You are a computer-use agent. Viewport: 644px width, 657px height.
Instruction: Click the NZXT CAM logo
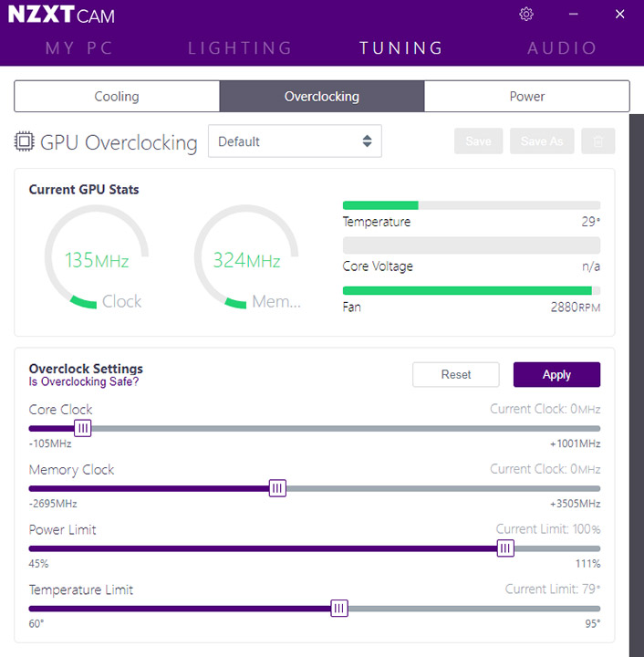[x=61, y=15]
